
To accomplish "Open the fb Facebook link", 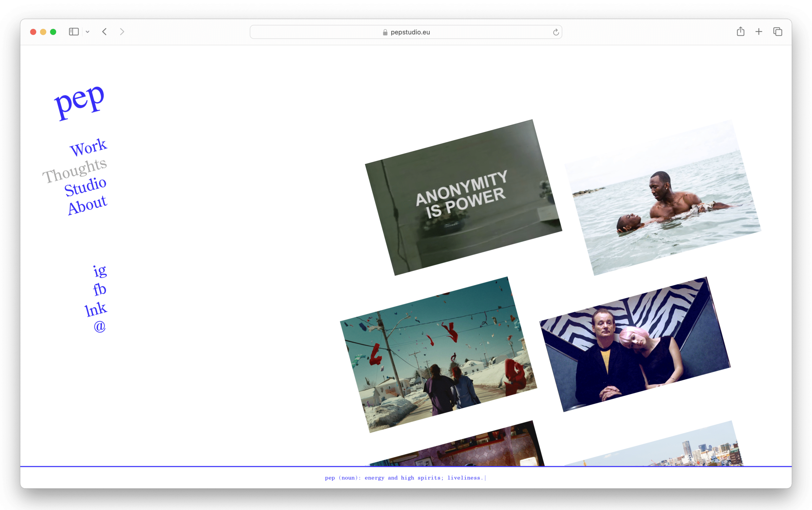I will (100, 290).
